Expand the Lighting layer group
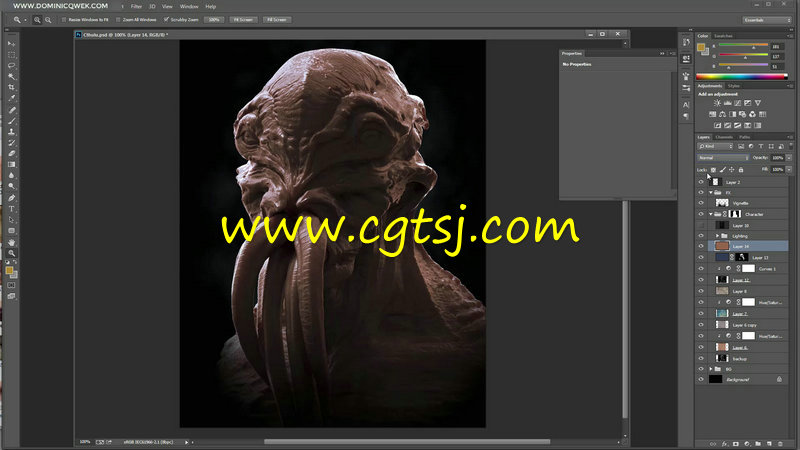Image resolution: width=800 pixels, height=450 pixels. [x=717, y=236]
